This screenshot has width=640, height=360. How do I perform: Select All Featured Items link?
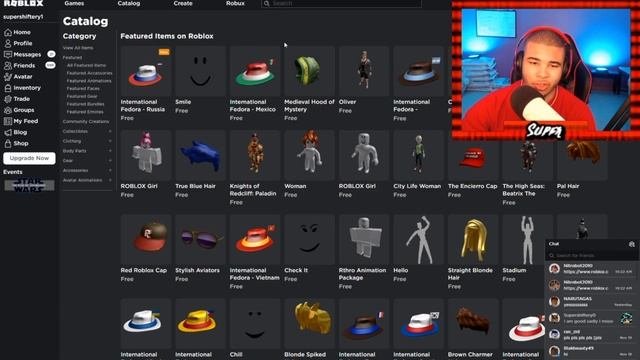(87, 65)
